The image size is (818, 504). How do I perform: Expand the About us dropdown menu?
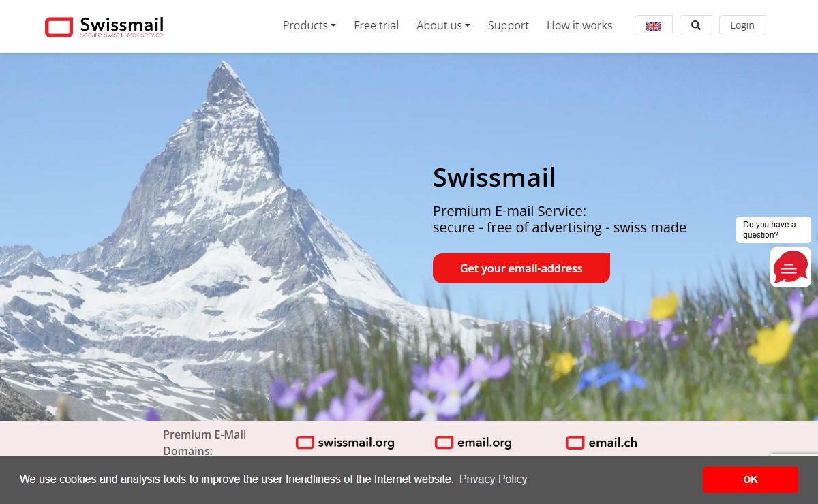click(444, 25)
